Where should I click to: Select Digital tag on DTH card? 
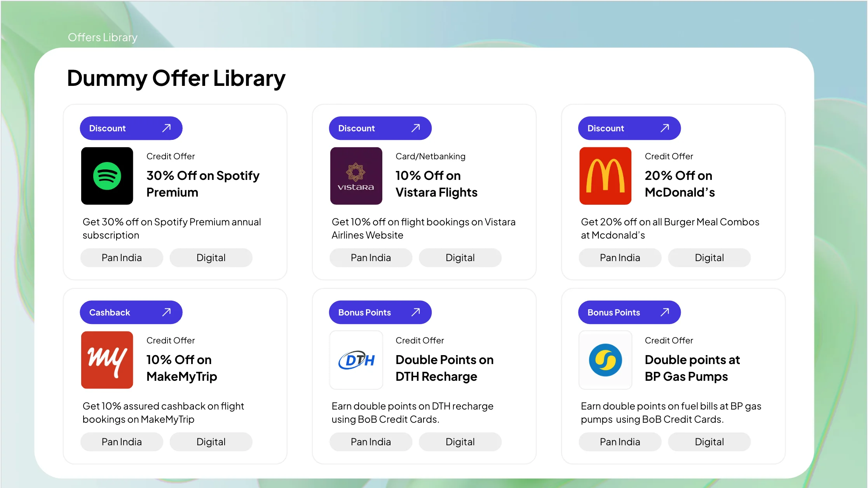click(460, 442)
